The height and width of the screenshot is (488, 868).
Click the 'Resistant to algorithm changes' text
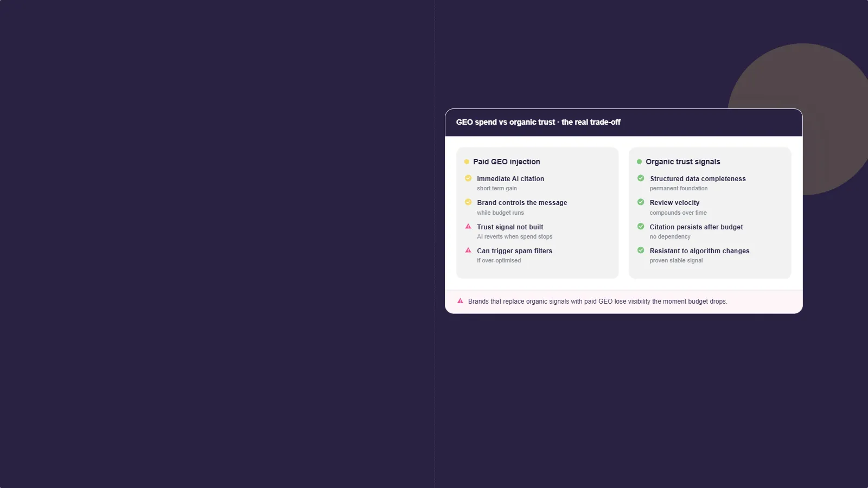point(699,251)
